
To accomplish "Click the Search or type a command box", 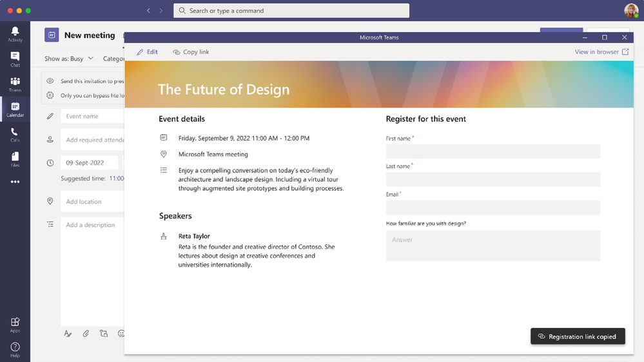I will pyautogui.click(x=291, y=11).
